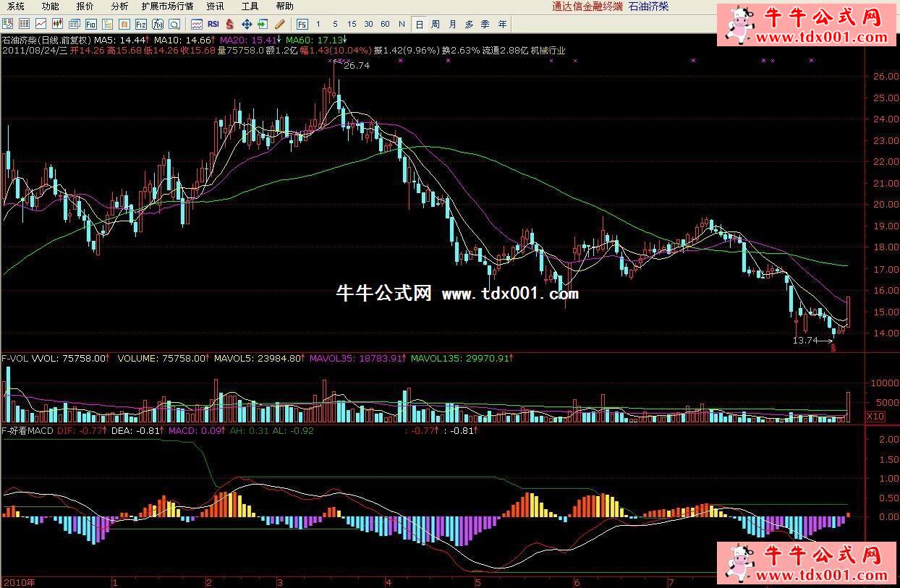
Task: Open the F10 company info icon
Action: [x=91, y=24]
